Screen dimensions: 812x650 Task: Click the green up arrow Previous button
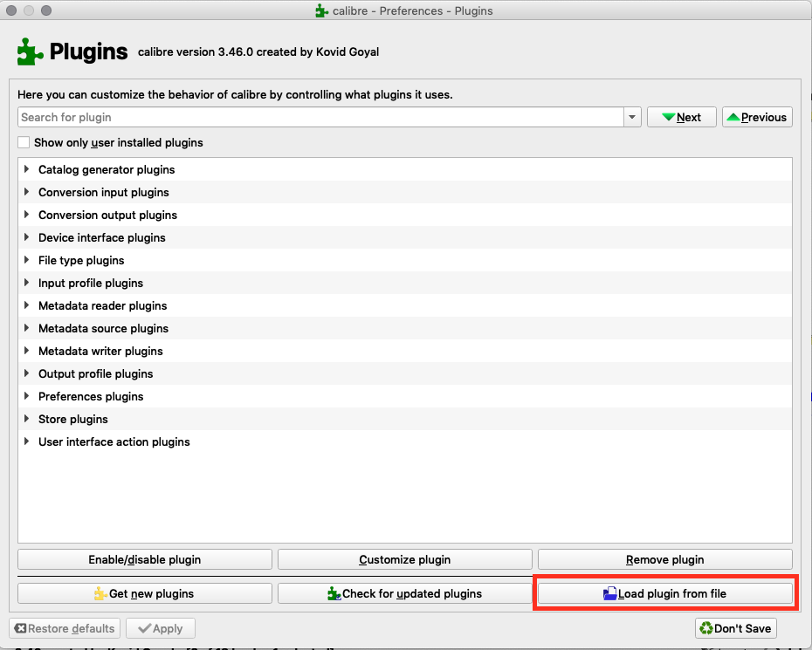click(x=757, y=117)
